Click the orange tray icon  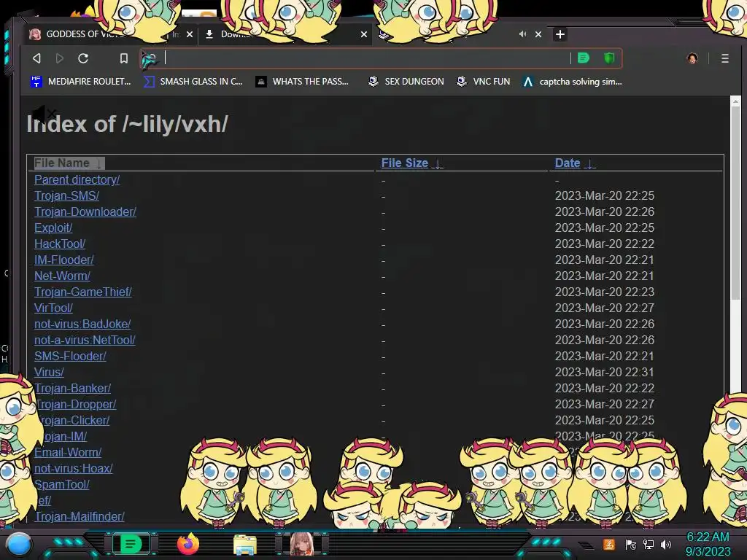[x=609, y=544]
